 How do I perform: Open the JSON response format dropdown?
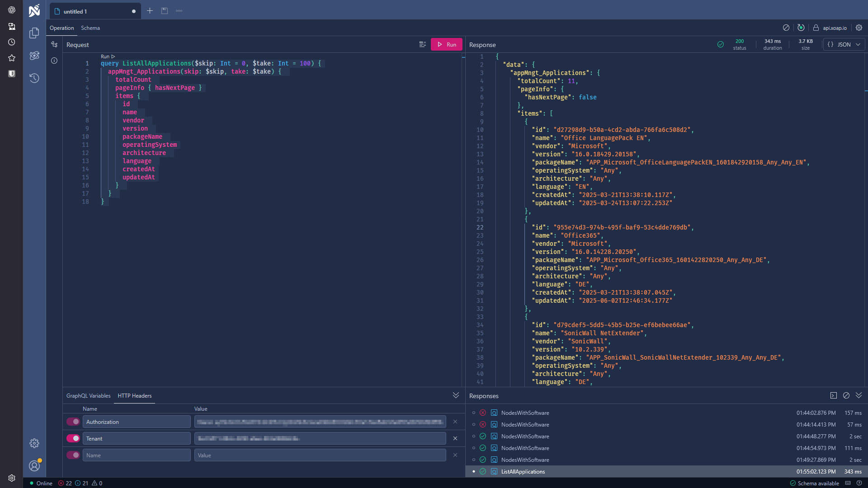coord(844,44)
